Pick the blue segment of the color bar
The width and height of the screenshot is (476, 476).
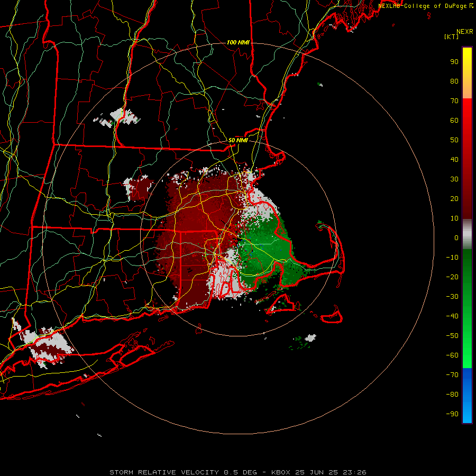pos(467,396)
